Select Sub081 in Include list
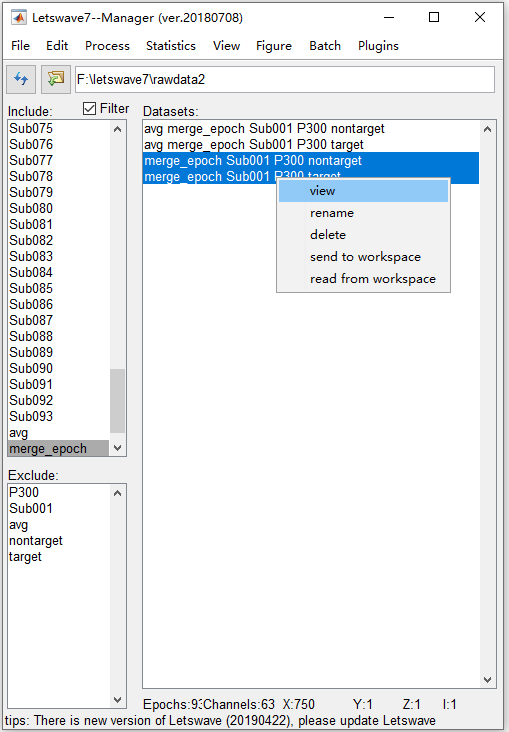 [59, 224]
